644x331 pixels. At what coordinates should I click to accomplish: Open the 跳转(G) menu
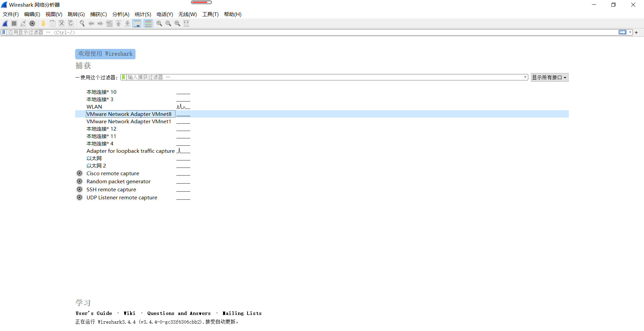point(76,14)
